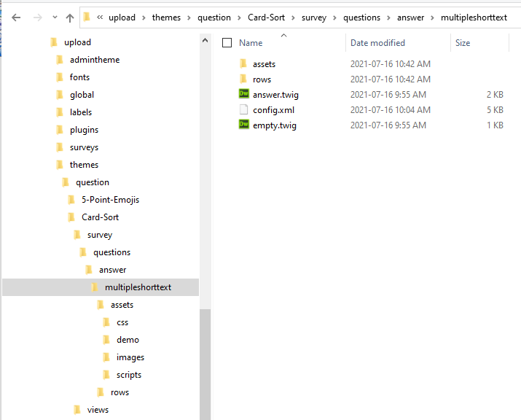This screenshot has width=521, height=420.
Task: Click the Dreamweaver icon for answer.twig
Action: (244, 94)
